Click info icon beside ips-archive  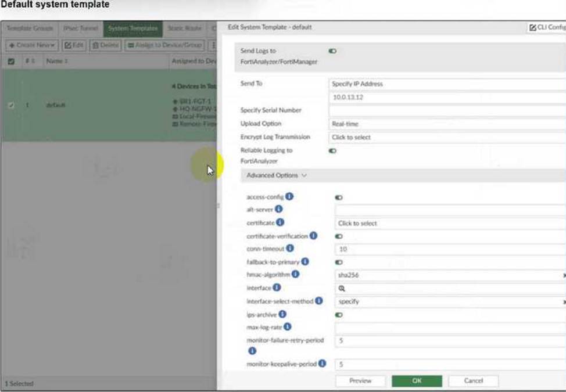(282, 314)
